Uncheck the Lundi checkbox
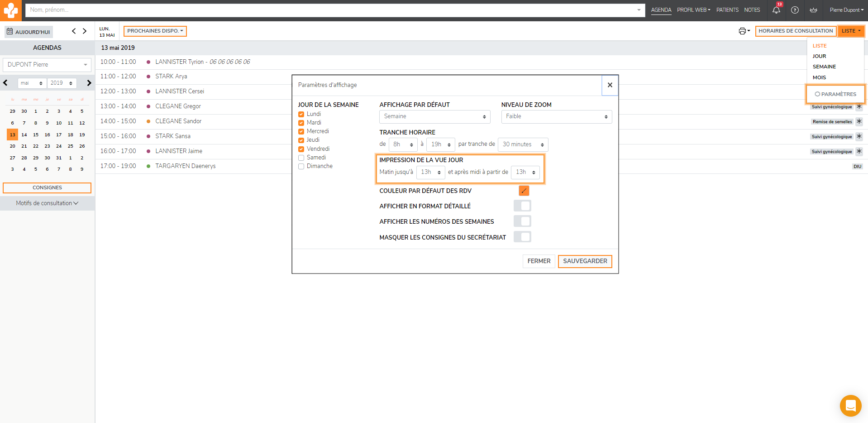This screenshot has width=868, height=423. (301, 114)
